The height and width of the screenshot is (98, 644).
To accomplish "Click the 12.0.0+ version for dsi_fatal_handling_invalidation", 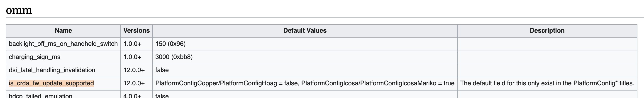I will [134, 70].
